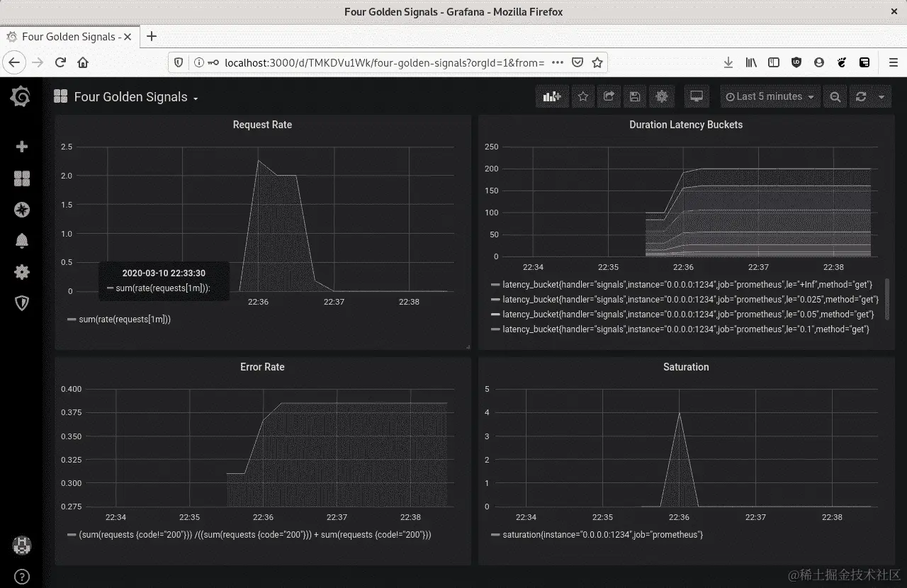Open Firefox downloads arrow
The width and height of the screenshot is (907, 588).
click(728, 62)
